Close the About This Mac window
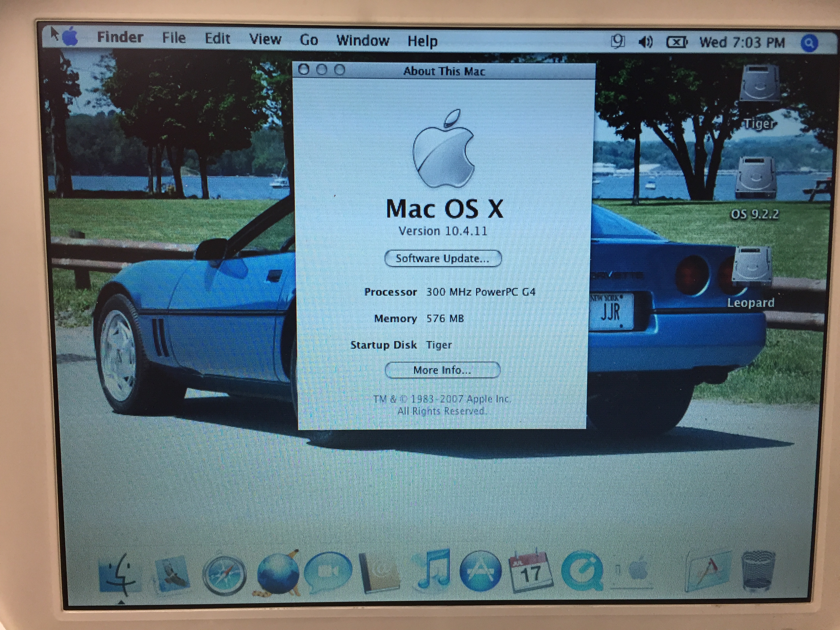 point(304,69)
